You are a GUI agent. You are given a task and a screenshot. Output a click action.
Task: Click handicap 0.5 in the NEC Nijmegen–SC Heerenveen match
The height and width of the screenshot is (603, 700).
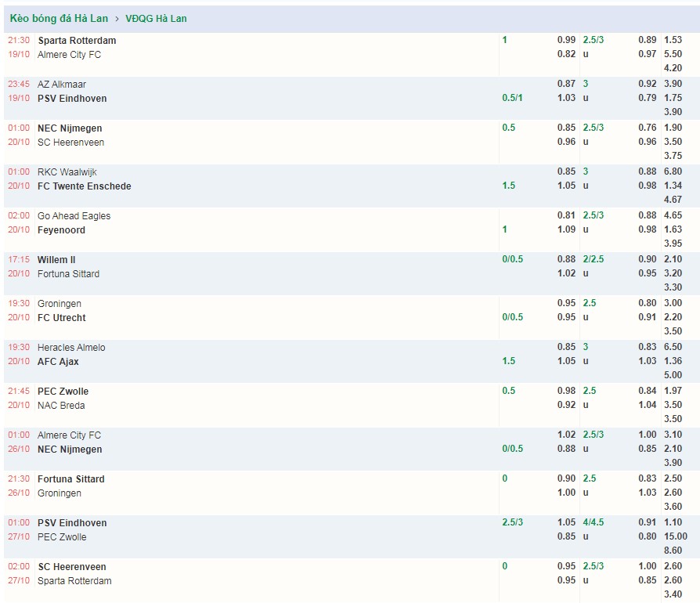(x=508, y=127)
